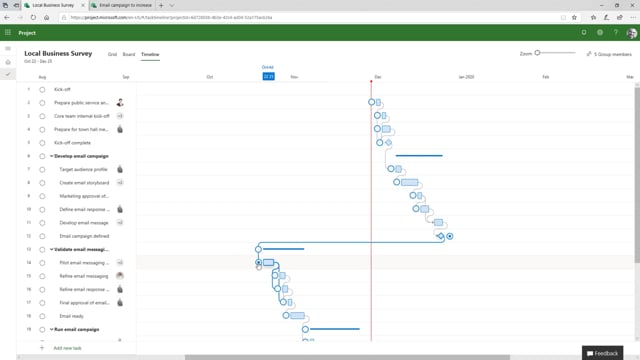Click assignee badge for Core team internal kick-off
This screenshot has width=640, height=360.
120,116
